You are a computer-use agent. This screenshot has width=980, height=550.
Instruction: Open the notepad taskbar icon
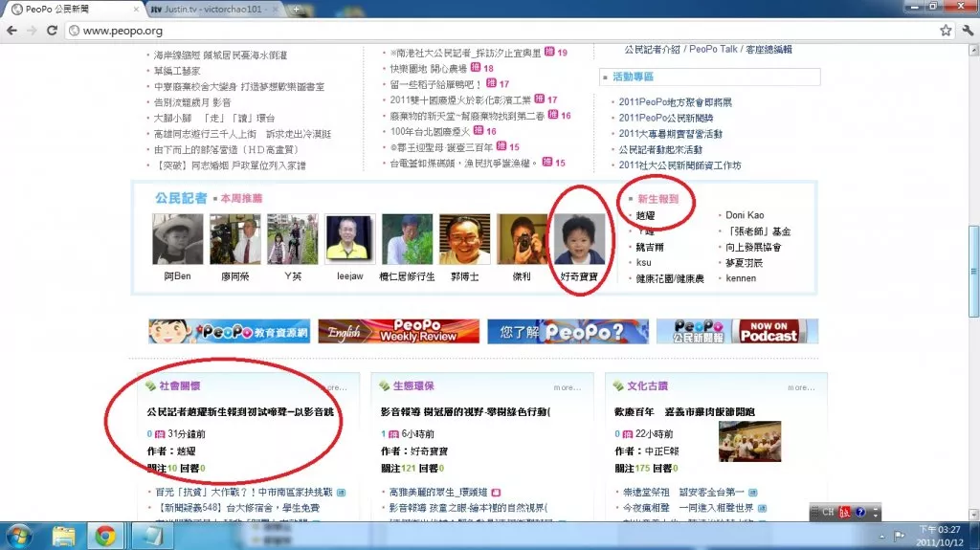(x=151, y=537)
